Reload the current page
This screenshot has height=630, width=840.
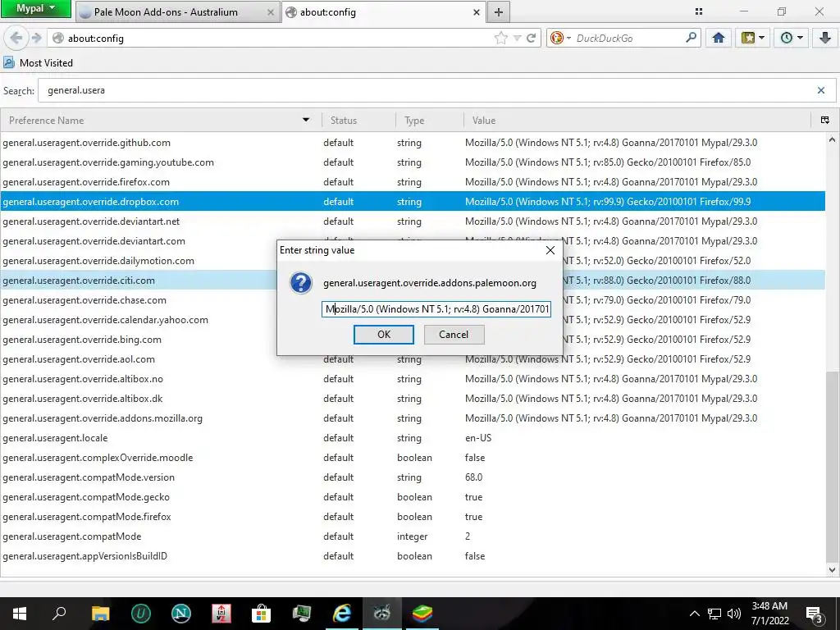(532, 38)
